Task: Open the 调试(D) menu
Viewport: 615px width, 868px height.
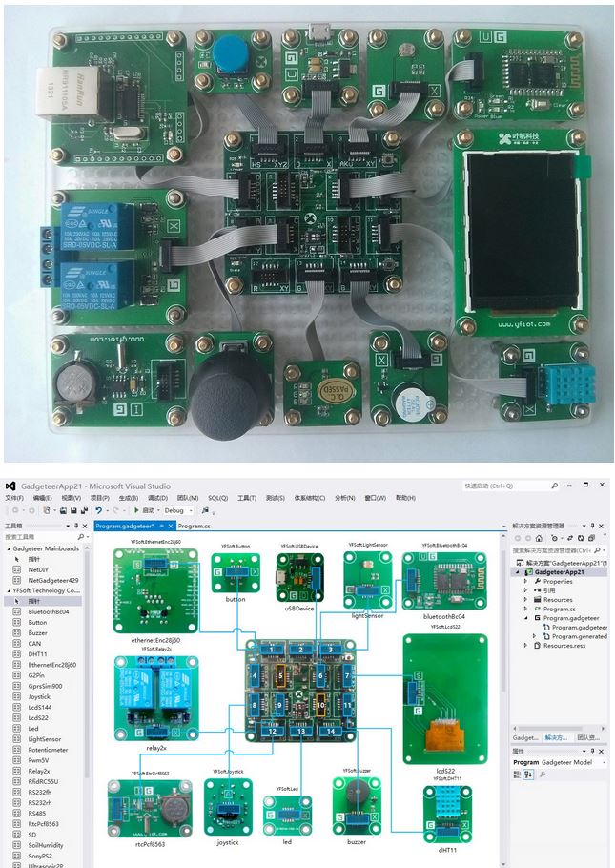Action: click(157, 498)
